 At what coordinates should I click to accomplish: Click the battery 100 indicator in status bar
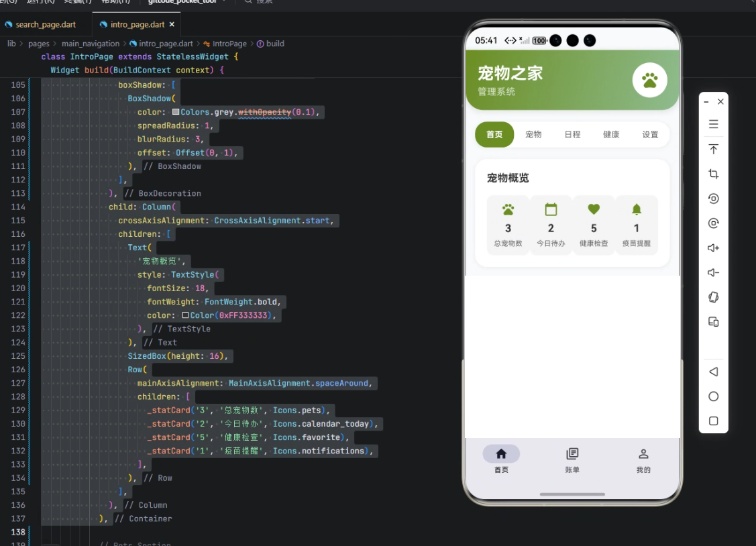click(539, 41)
